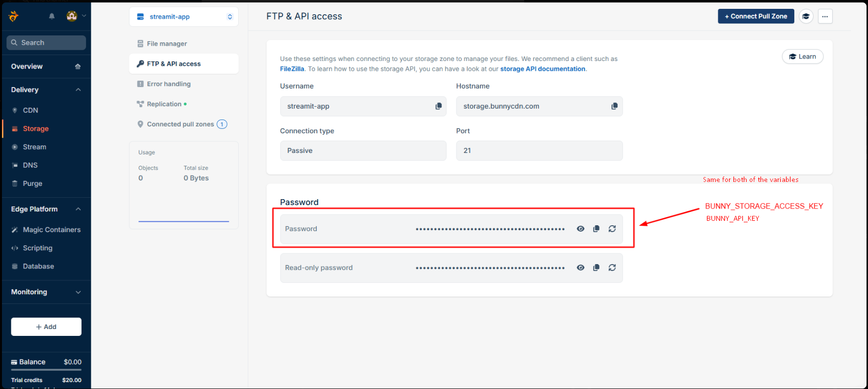
Task: Regenerate the Read-only password
Action: pyautogui.click(x=612, y=268)
